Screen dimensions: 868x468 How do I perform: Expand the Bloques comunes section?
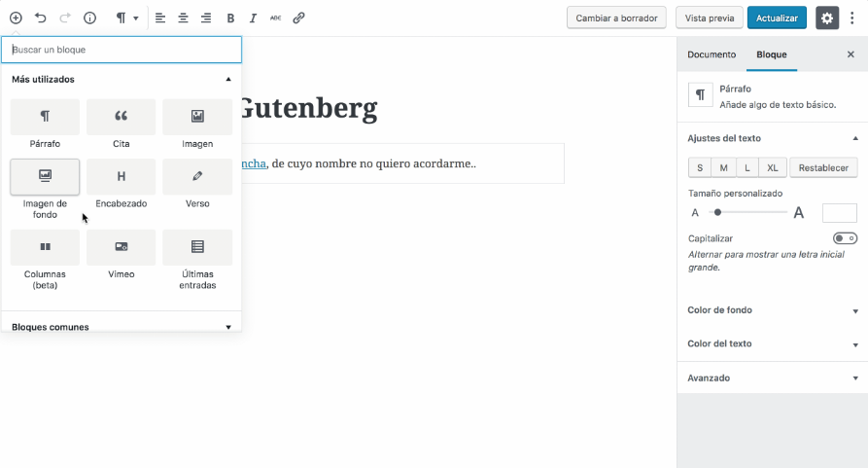(x=122, y=327)
